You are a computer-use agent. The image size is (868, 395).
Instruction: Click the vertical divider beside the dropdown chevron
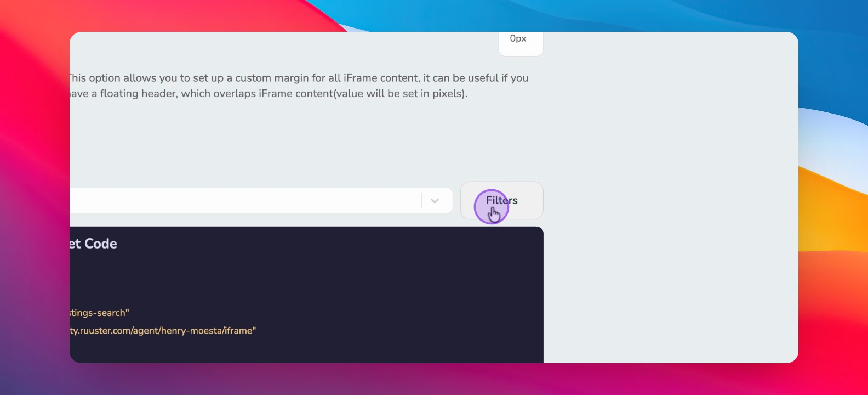[x=422, y=201]
